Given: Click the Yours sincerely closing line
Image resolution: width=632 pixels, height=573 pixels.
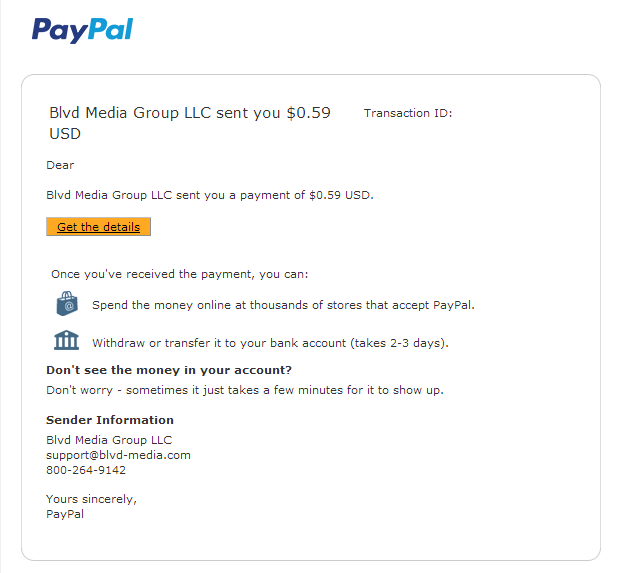Looking at the screenshot, I should tap(91, 499).
